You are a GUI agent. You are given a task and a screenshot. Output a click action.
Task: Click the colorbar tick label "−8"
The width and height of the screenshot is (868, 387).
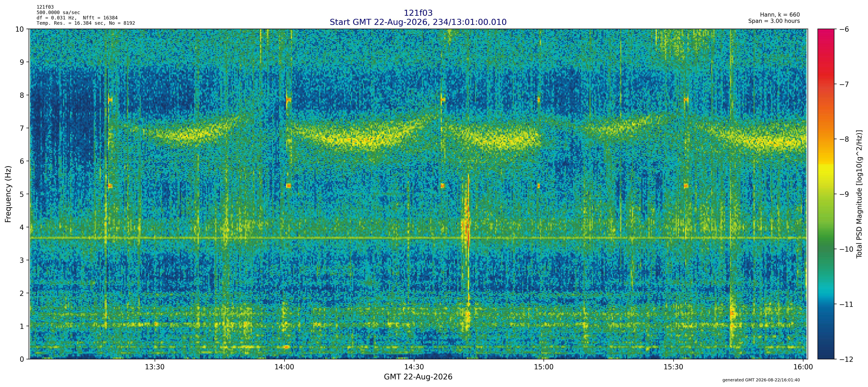tap(844, 139)
